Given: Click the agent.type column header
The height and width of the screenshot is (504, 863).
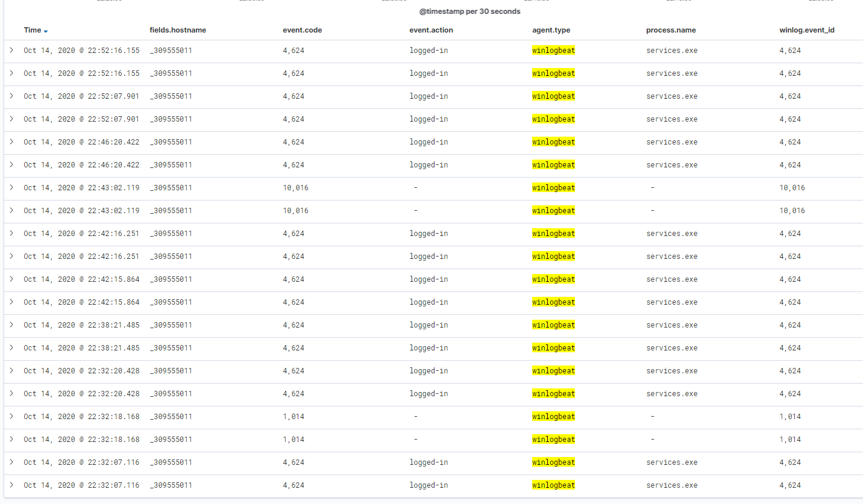Looking at the screenshot, I should 551,30.
